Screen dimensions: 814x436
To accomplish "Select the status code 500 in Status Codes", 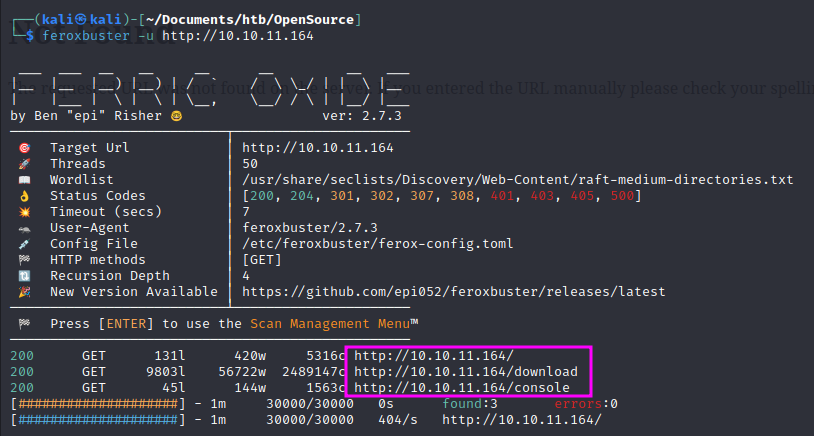I will point(622,196).
